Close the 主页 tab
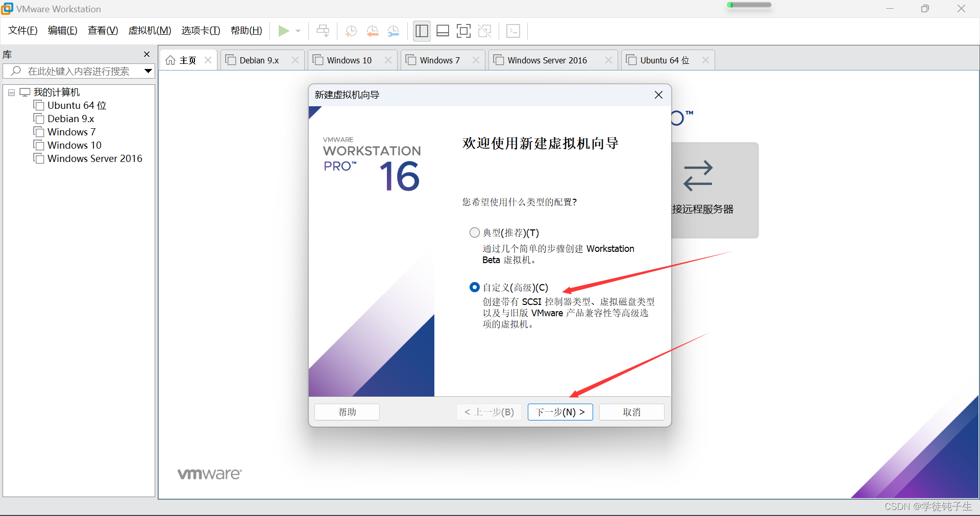 click(x=208, y=60)
